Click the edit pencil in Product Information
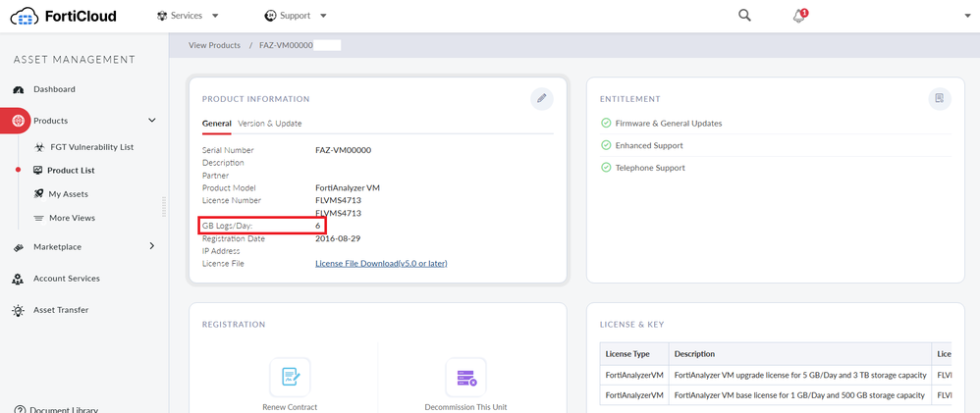The image size is (980, 413). tap(541, 98)
